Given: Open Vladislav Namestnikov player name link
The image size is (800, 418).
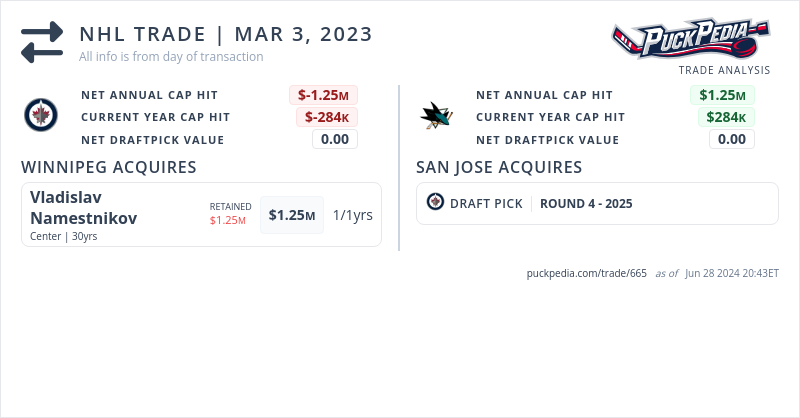Looking at the screenshot, I should pos(84,207).
